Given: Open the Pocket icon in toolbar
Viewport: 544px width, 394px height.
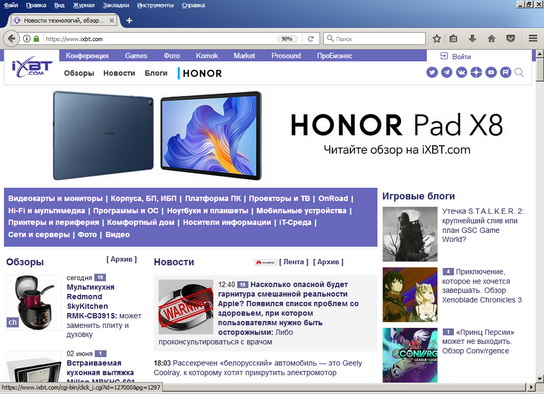Looking at the screenshot, I should coord(510,39).
